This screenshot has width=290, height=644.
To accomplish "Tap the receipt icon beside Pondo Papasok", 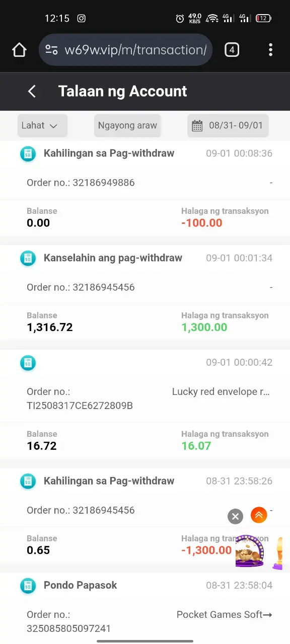I will tap(28, 586).
